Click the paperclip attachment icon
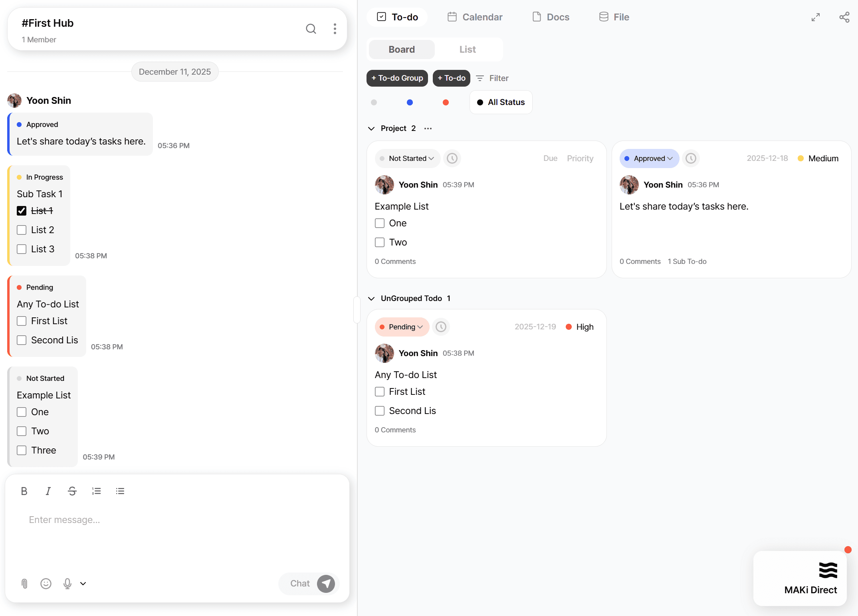The height and width of the screenshot is (616, 858). pos(24,584)
